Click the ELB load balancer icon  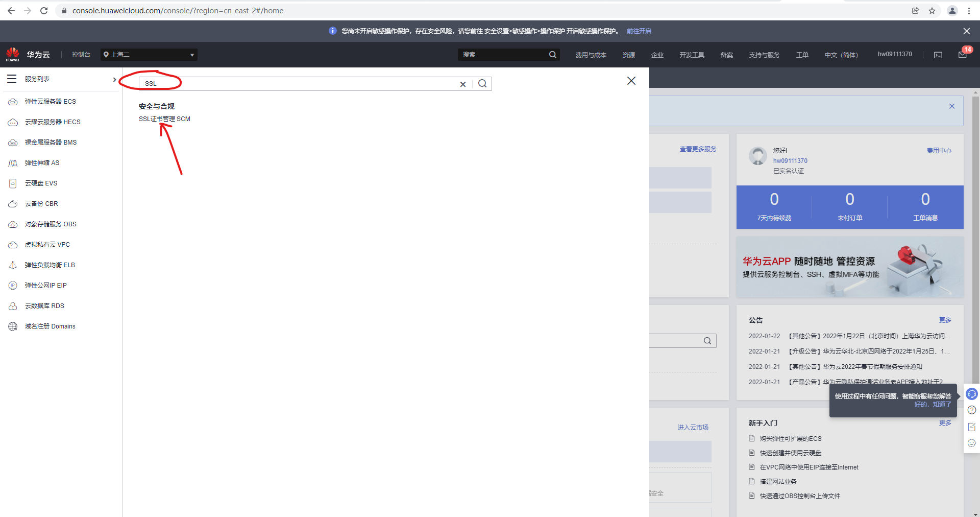13,265
